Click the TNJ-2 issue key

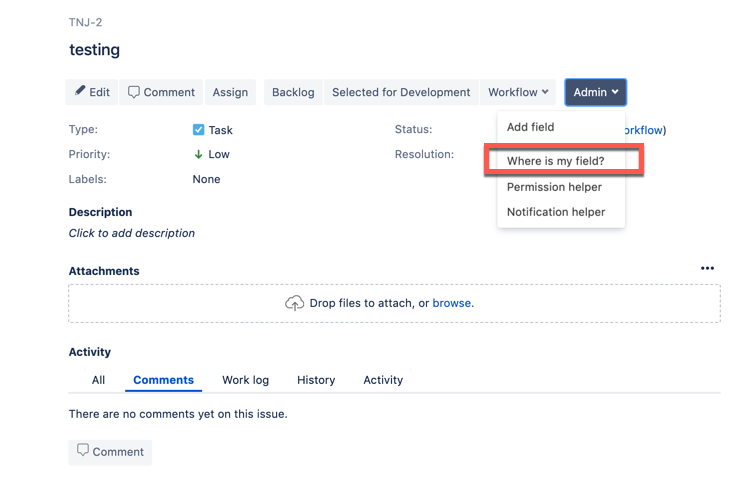pos(85,22)
